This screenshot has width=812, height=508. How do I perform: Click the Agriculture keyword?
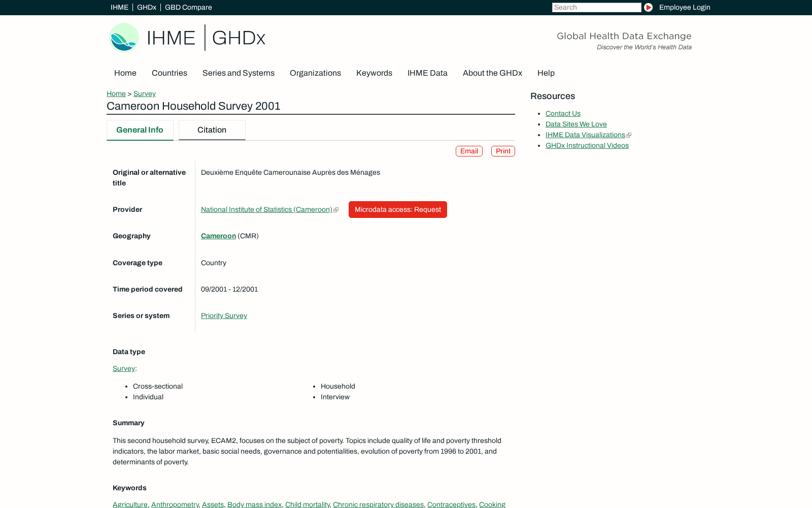point(130,504)
